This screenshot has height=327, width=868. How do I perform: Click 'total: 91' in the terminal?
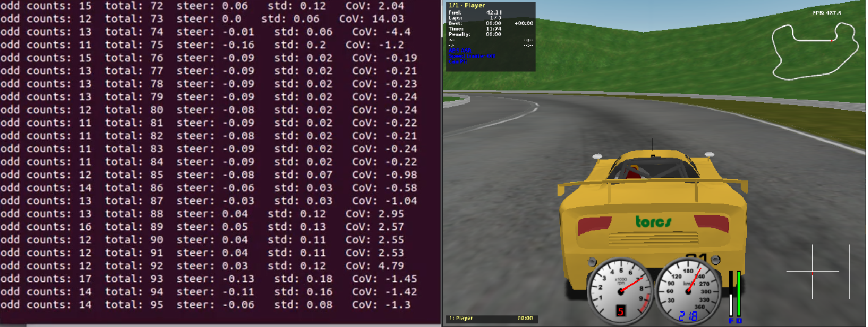[134, 252]
